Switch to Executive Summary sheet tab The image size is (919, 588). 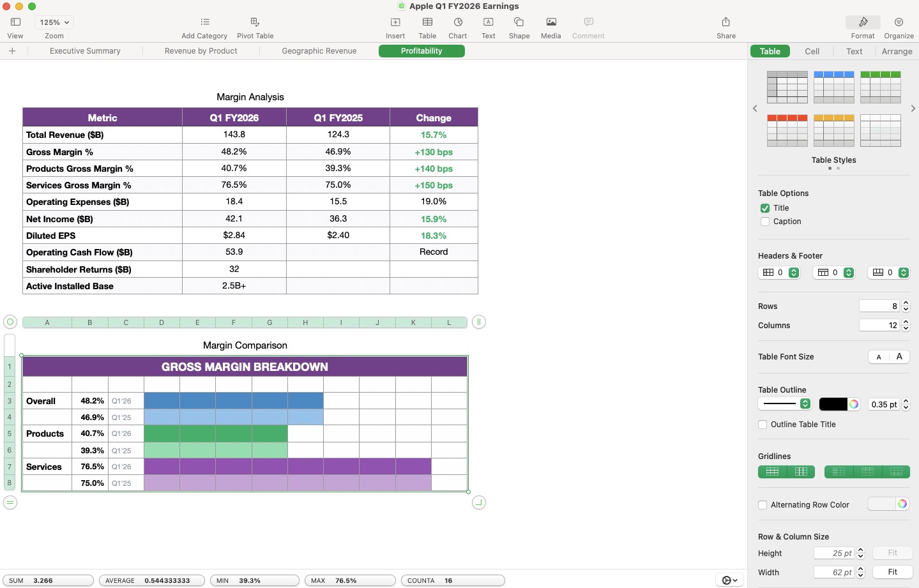coord(85,51)
